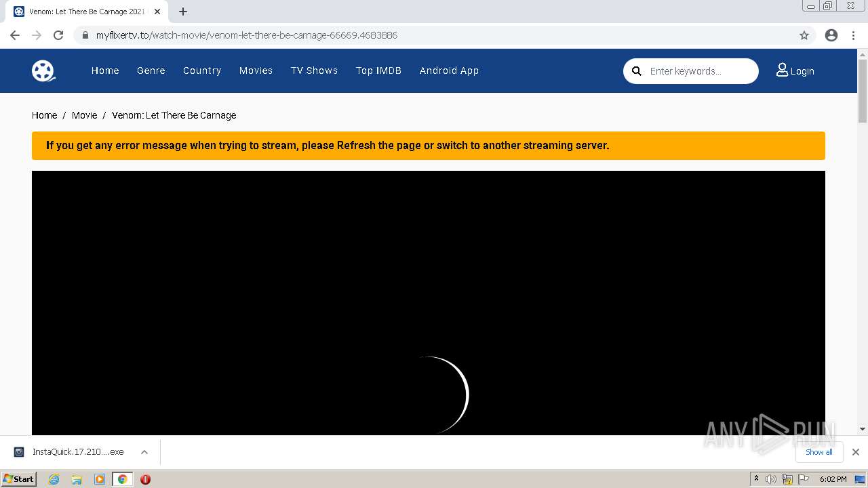The width and height of the screenshot is (868, 488).
Task: Close the downloads bar
Action: (x=856, y=452)
